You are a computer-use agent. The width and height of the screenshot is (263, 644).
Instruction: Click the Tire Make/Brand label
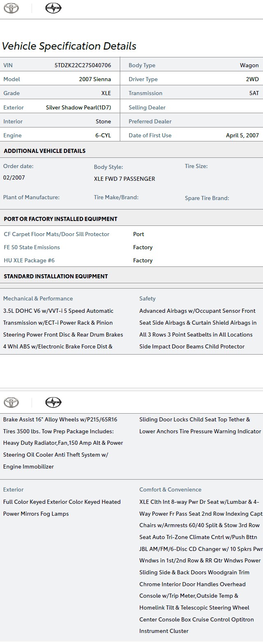(x=116, y=197)
